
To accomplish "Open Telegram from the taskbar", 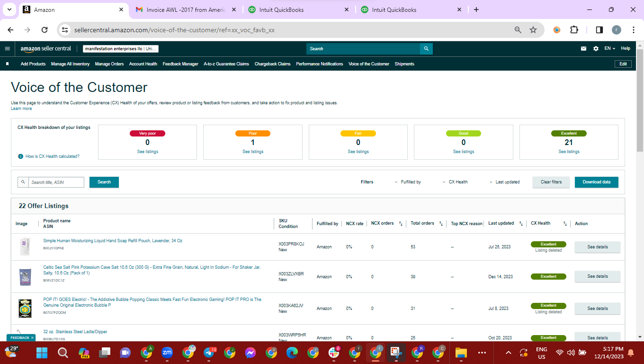I will (x=210, y=353).
